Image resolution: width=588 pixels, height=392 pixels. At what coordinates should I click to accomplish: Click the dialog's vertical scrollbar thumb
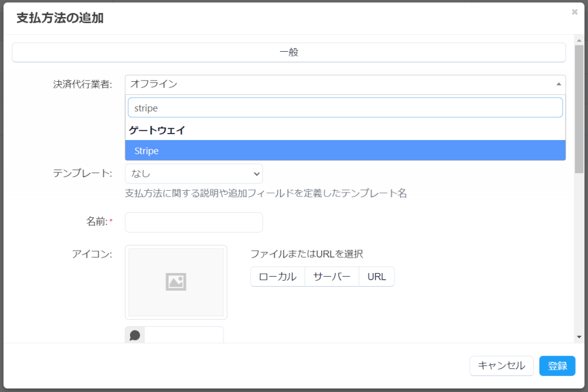pyautogui.click(x=579, y=109)
